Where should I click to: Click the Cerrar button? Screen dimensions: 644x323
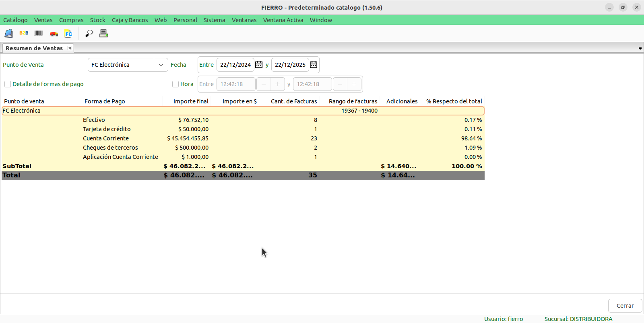[x=625, y=306]
